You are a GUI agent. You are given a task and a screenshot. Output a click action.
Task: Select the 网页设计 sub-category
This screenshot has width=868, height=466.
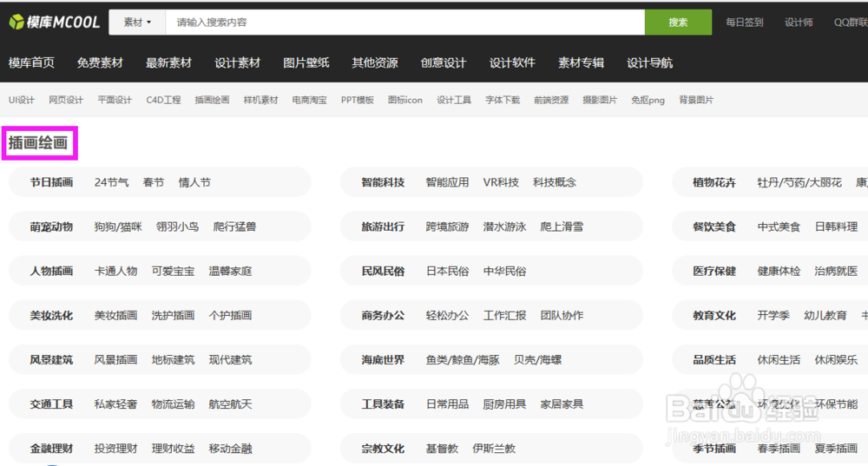[66, 100]
